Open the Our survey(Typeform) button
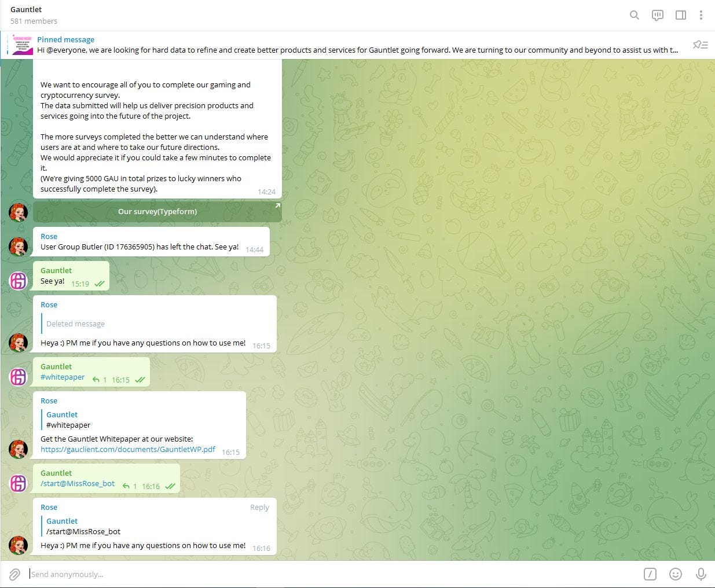715x588 pixels. pos(157,212)
